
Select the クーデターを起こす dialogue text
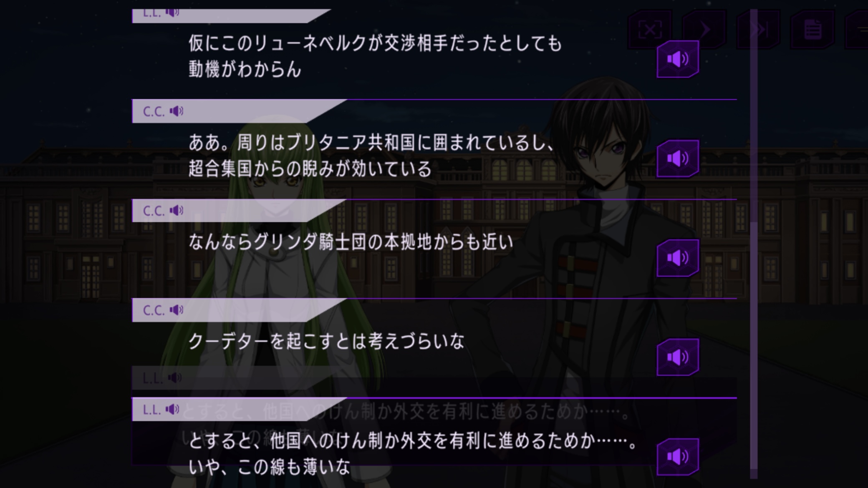pyautogui.click(x=326, y=342)
